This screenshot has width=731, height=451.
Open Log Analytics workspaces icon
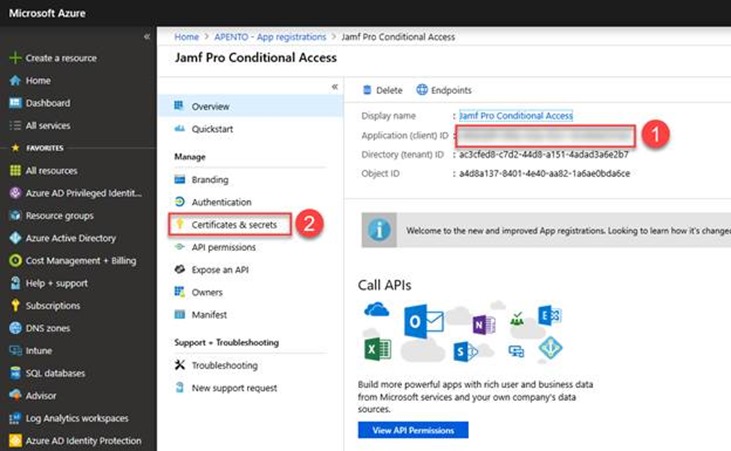[15, 418]
